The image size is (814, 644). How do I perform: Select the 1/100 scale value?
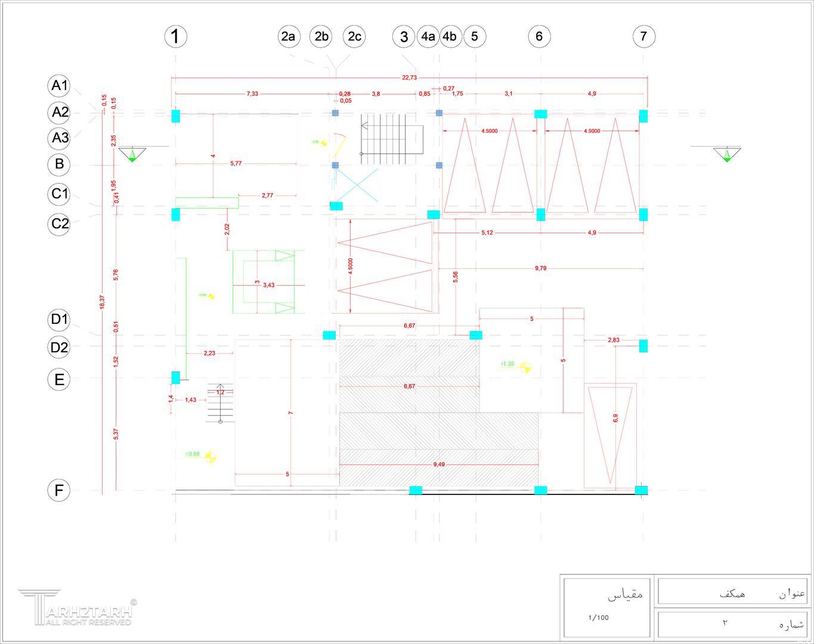(x=598, y=618)
